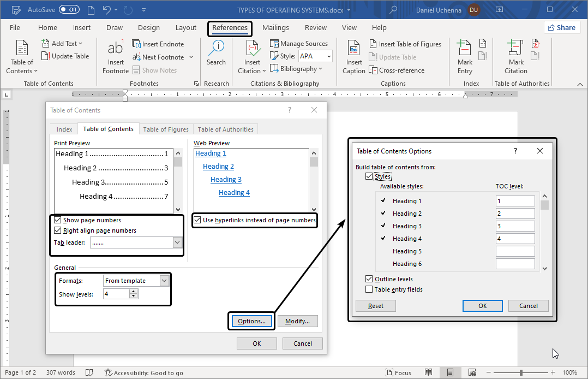Screen dimensions: 588x379
Task: Click the Insert Footnote icon
Action: click(116, 49)
